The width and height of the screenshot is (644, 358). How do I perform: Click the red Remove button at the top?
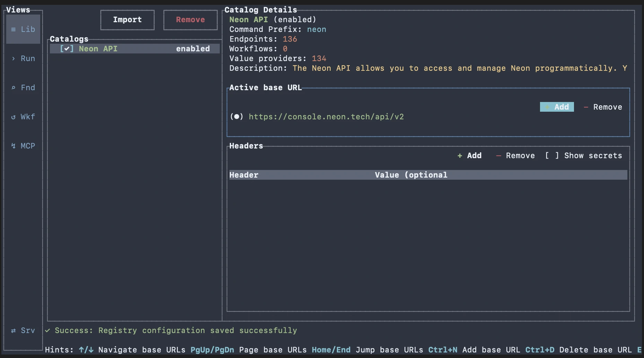(x=190, y=20)
